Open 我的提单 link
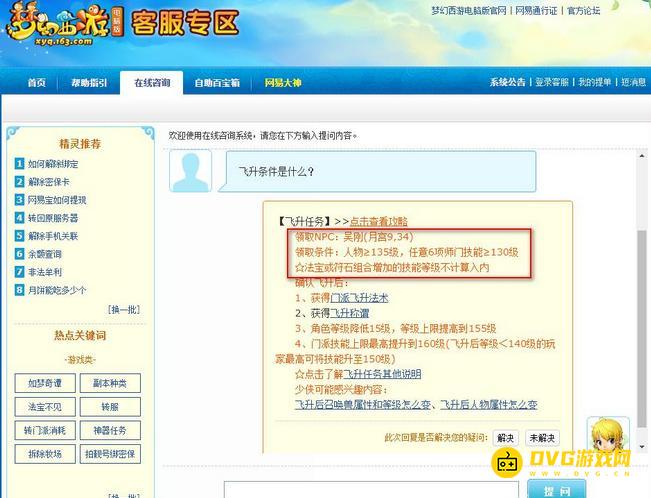This screenshot has width=651, height=498. [x=595, y=82]
